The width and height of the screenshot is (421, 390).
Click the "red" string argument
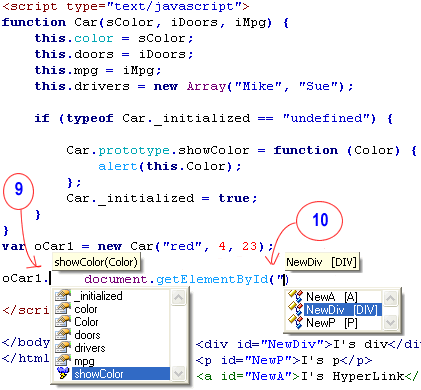pos(182,246)
